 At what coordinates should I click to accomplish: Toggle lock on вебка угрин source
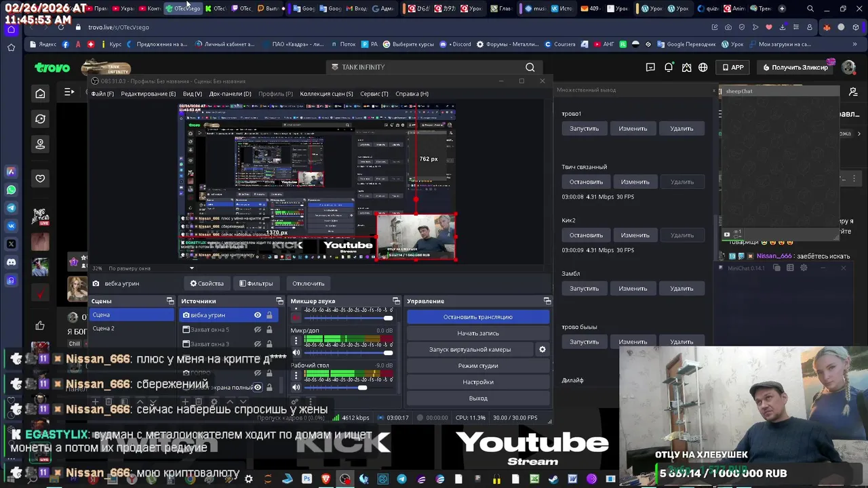click(x=269, y=315)
